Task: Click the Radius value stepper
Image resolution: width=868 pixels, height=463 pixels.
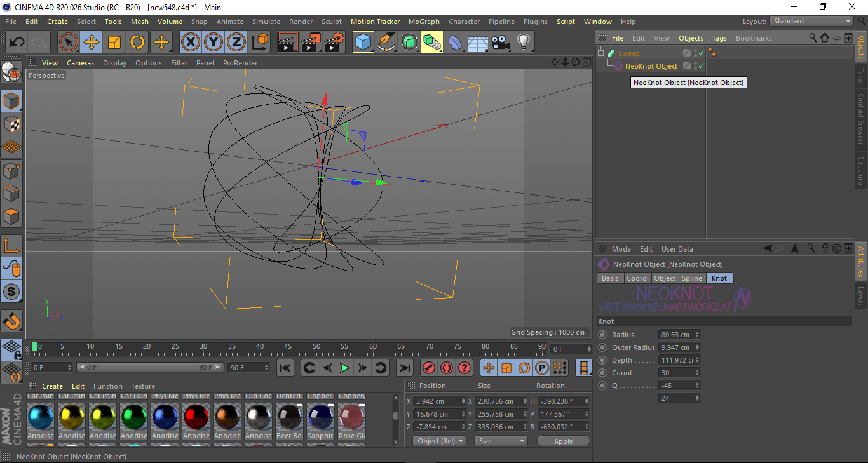Action: point(697,335)
